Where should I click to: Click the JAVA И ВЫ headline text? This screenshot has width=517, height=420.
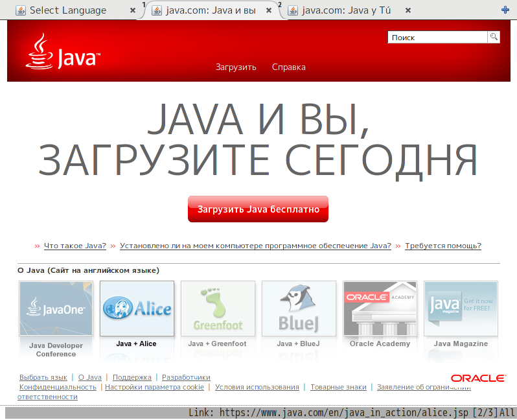[258, 119]
